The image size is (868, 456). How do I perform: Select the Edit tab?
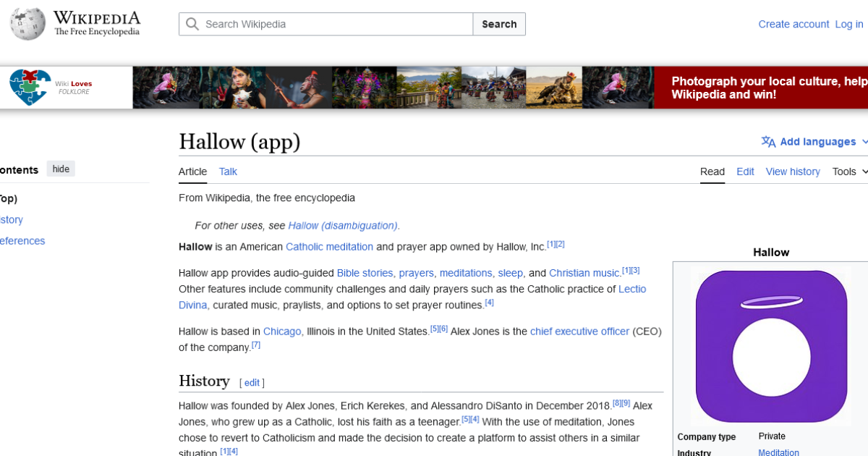pos(745,172)
